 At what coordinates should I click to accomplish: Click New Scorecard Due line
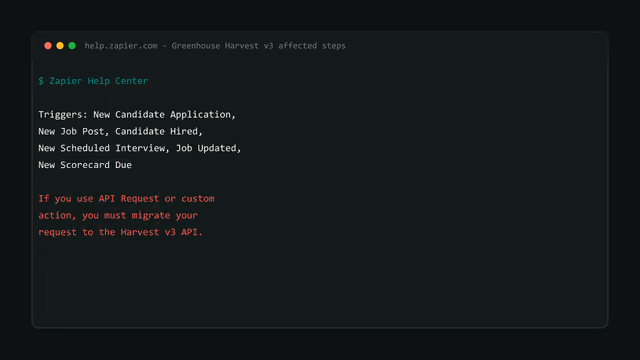[x=85, y=165]
